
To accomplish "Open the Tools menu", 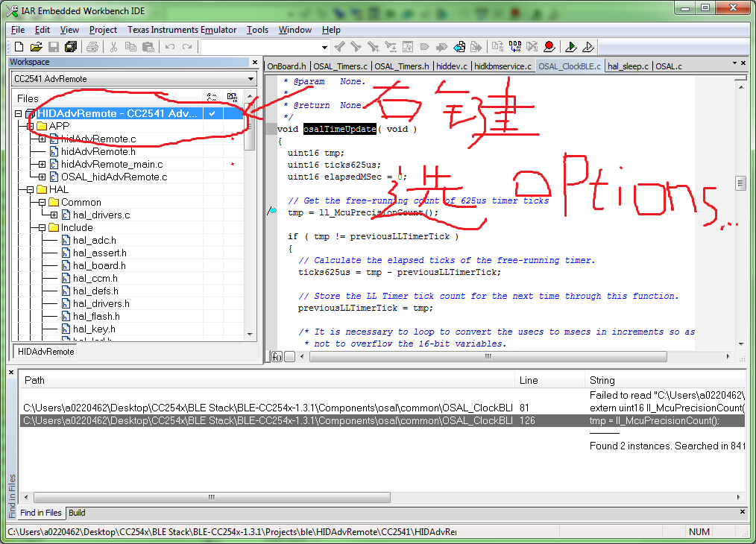I will tap(257, 30).
